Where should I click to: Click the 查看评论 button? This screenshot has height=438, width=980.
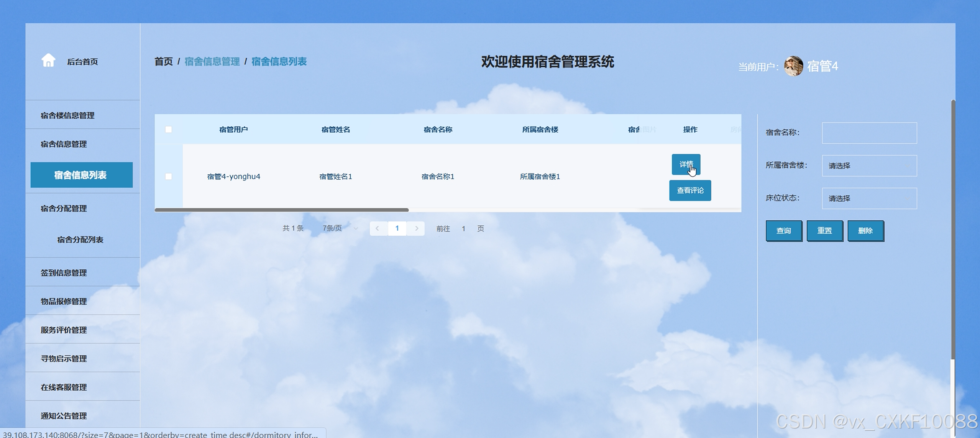(690, 190)
